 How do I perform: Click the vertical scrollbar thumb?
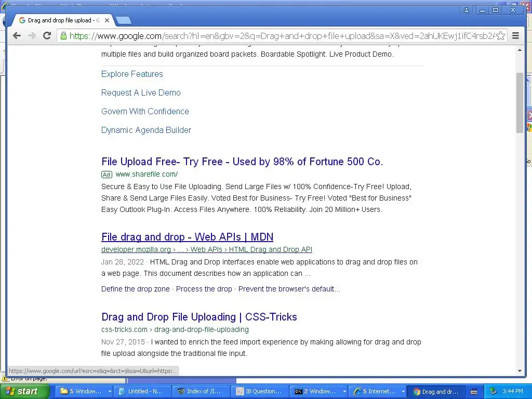pos(520,103)
